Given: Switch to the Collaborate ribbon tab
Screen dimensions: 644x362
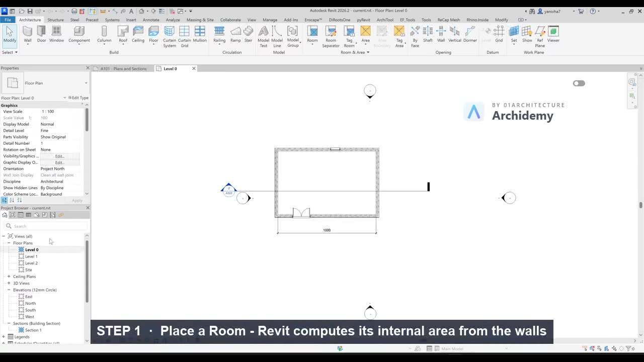Looking at the screenshot, I should [x=230, y=20].
